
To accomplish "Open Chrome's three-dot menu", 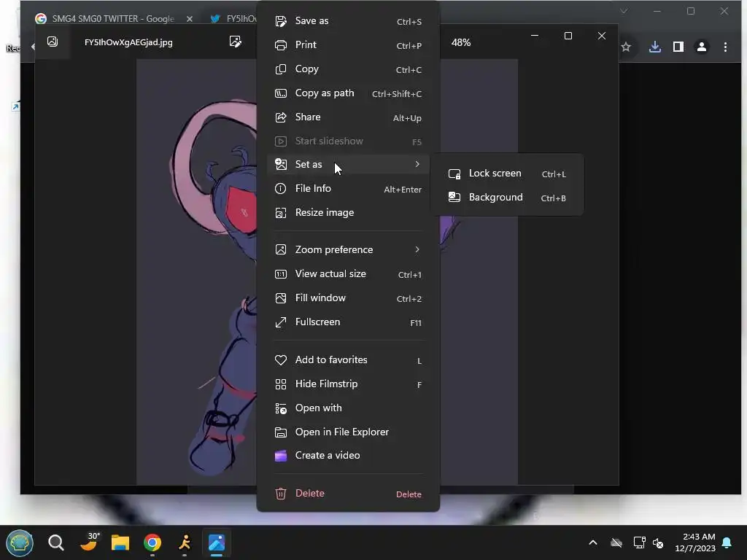I will pyautogui.click(x=725, y=47).
